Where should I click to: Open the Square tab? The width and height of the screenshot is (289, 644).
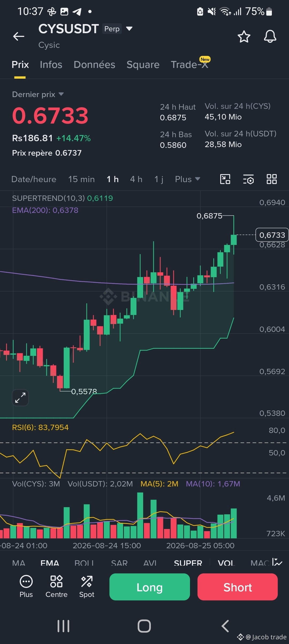[x=143, y=65]
